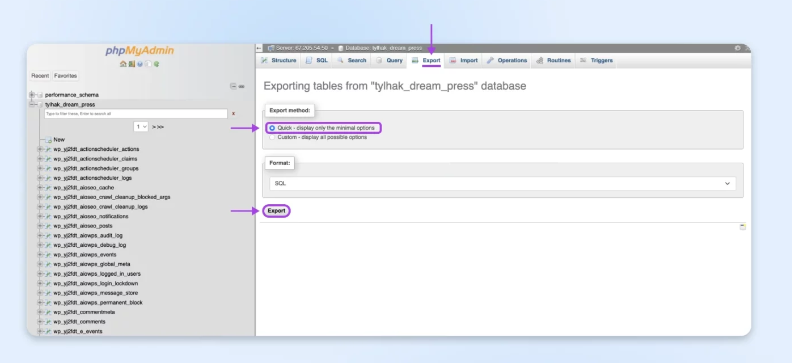Open wp_yj2fdt_aiowps_permanent_block table

point(98,303)
